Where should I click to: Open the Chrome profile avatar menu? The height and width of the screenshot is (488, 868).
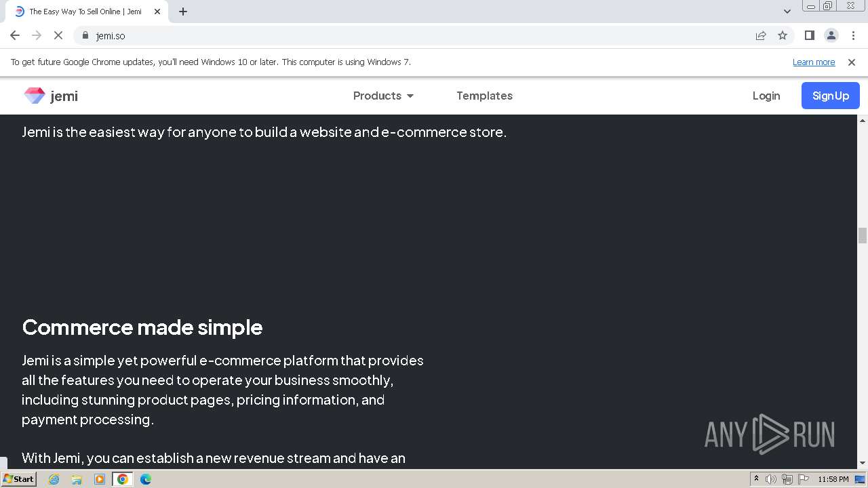click(x=831, y=35)
